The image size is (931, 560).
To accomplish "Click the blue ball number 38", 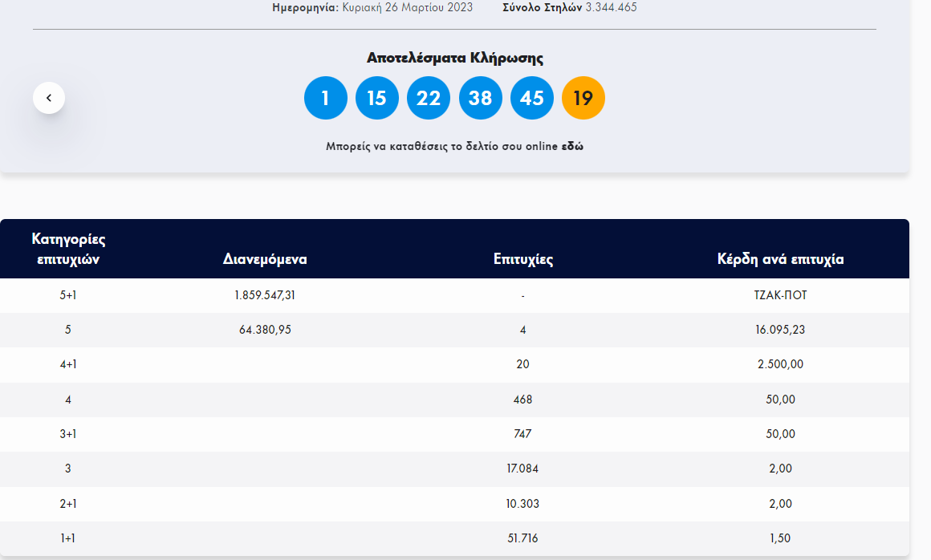I will coord(480,98).
